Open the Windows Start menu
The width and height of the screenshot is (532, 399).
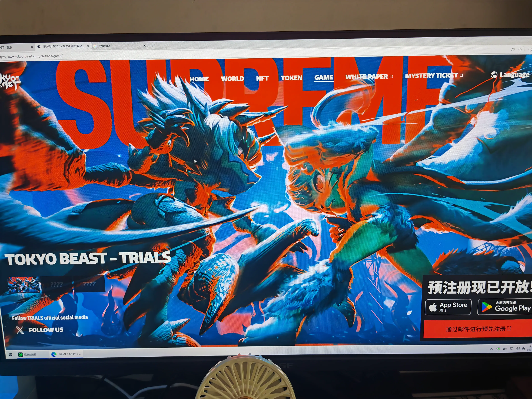(x=10, y=355)
